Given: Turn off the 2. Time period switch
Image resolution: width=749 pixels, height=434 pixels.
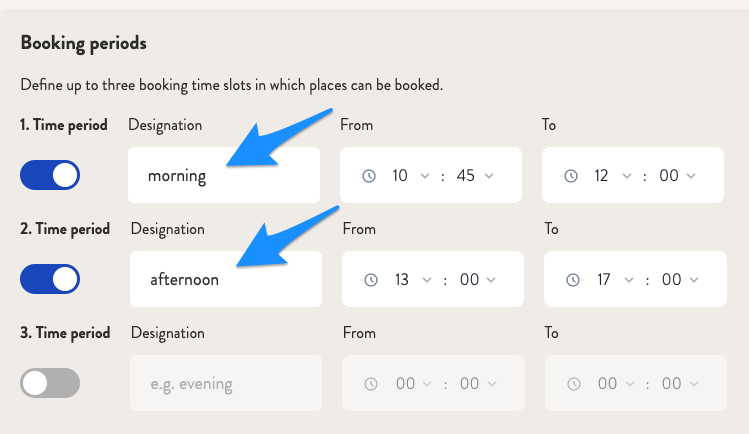Looking at the screenshot, I should tap(50, 279).
